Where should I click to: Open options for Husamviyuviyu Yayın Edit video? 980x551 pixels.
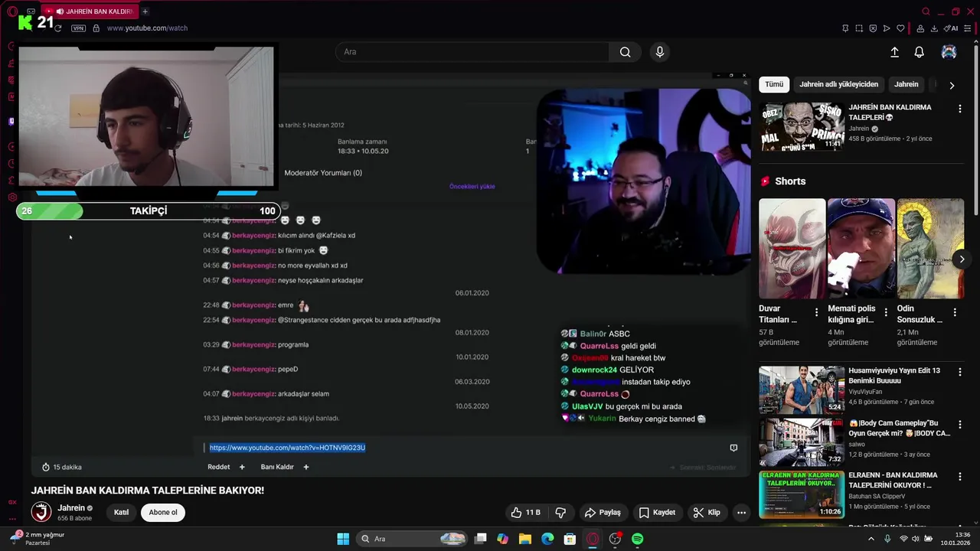click(x=959, y=373)
